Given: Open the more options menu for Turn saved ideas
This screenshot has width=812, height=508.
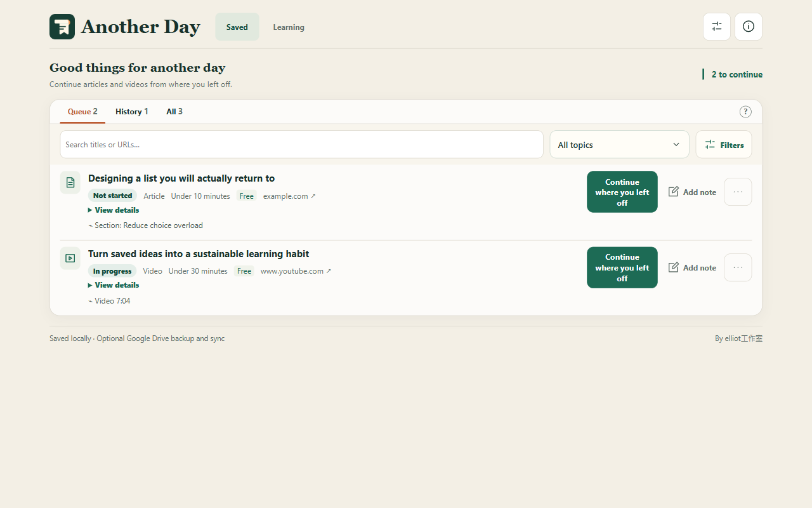Looking at the screenshot, I should [738, 267].
